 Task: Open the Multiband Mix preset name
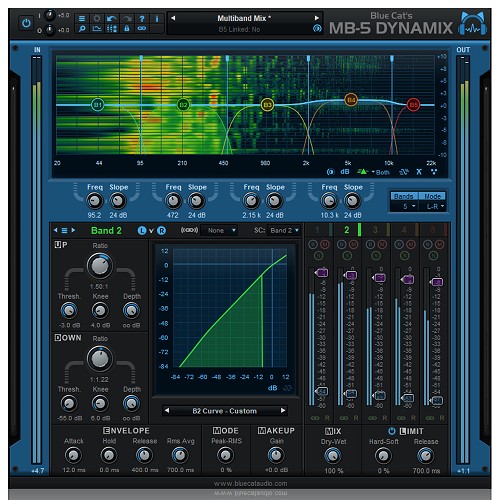point(244,18)
